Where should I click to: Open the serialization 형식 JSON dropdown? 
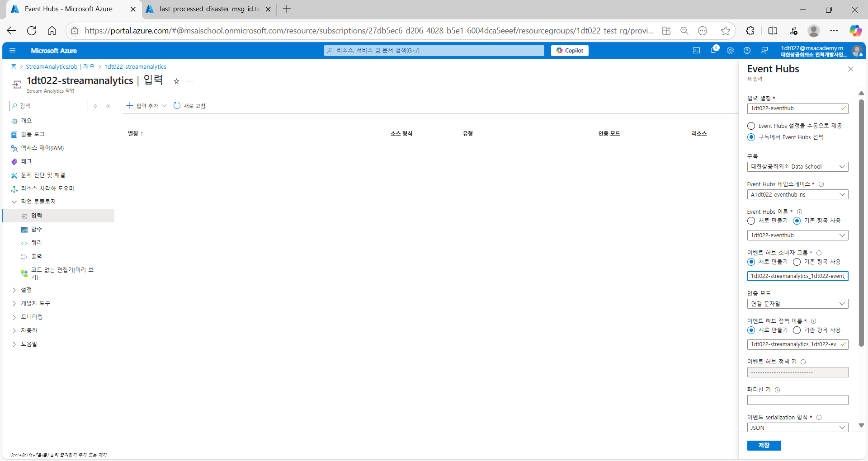[797, 428]
